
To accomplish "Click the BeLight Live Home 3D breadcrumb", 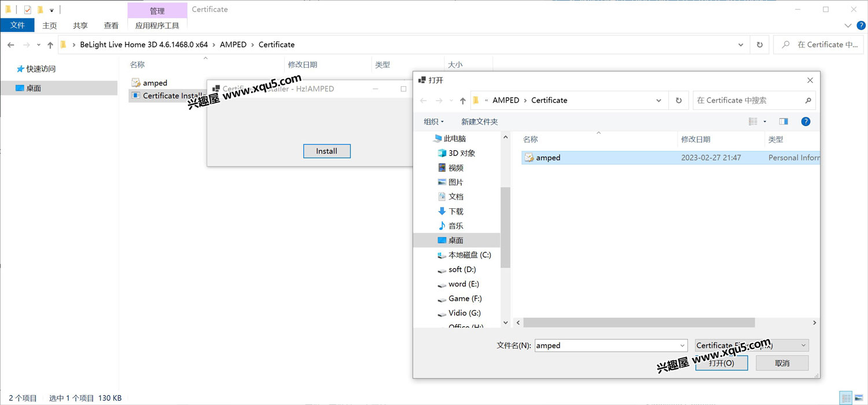I will click(144, 45).
